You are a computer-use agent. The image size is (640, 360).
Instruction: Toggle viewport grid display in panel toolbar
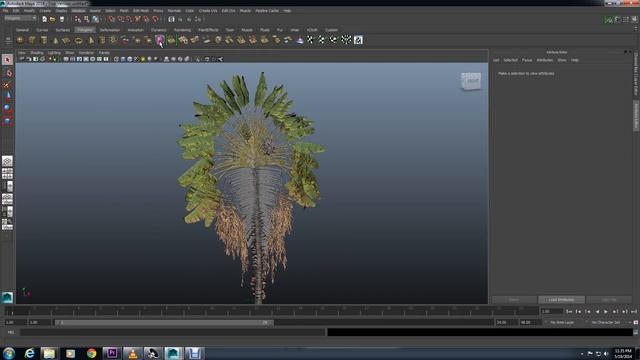(x=66, y=59)
